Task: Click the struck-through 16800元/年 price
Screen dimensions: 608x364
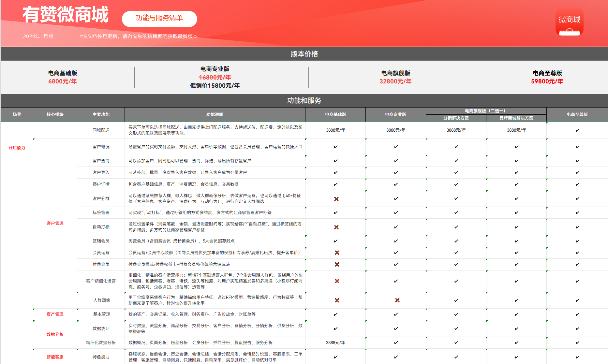Action: pos(215,77)
